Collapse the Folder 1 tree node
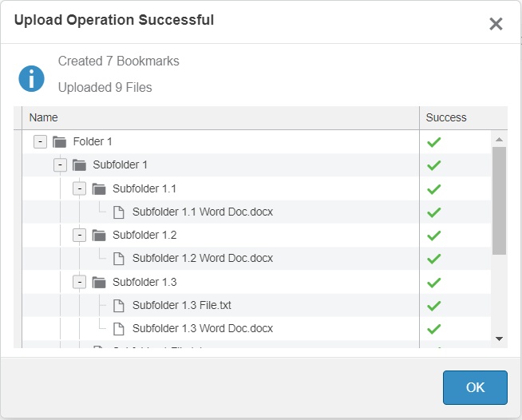The image size is (522, 420). click(41, 142)
